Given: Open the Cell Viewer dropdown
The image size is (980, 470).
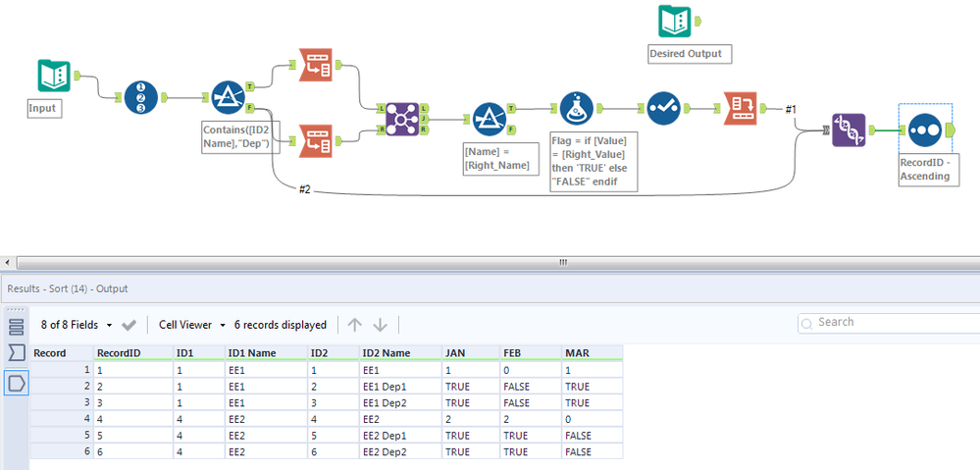Looking at the screenshot, I should 192,325.
